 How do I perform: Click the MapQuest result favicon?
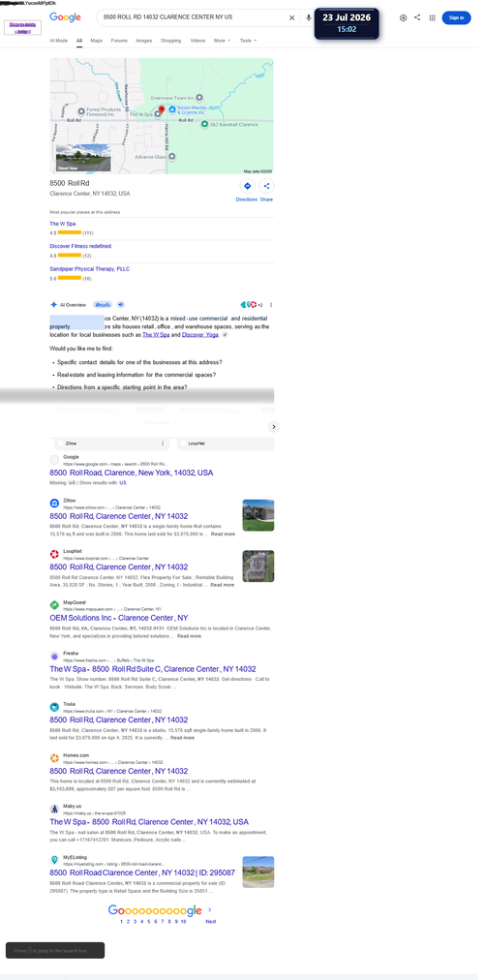pyautogui.click(x=54, y=605)
